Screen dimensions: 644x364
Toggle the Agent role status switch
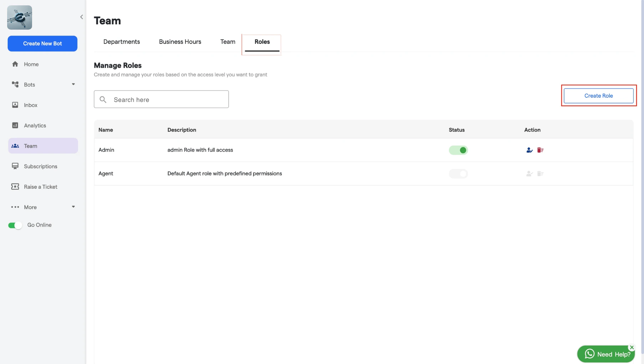pyautogui.click(x=458, y=174)
